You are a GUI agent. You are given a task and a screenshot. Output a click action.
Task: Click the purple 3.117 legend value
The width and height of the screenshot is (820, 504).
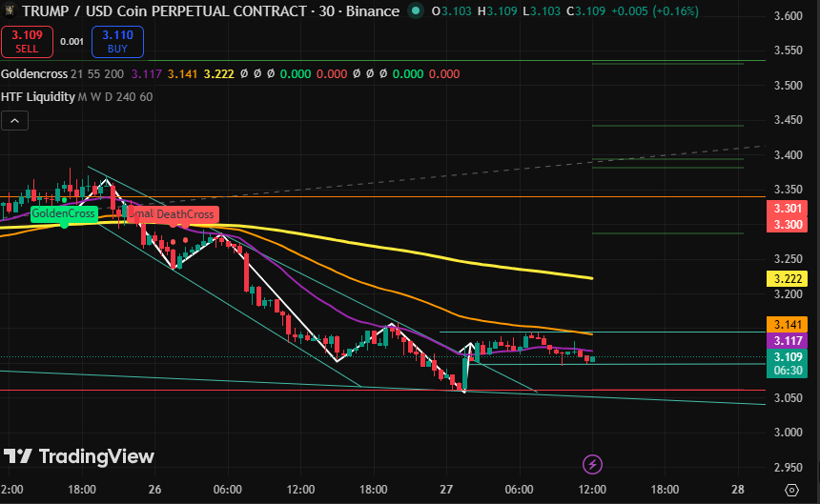(x=147, y=74)
